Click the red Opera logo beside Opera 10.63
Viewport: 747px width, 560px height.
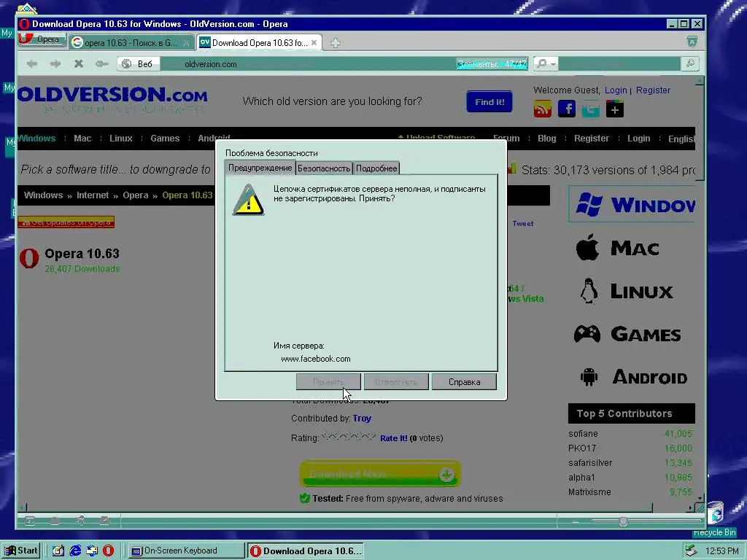pos(29,259)
